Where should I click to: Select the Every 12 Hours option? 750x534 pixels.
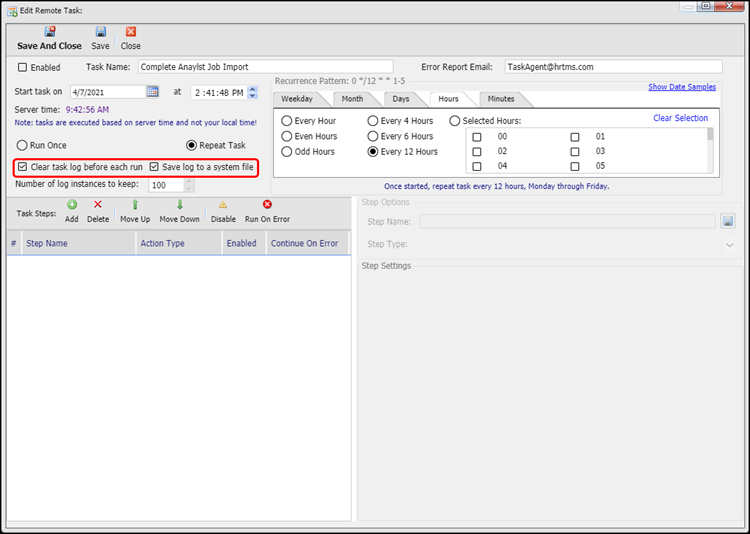pyautogui.click(x=373, y=152)
